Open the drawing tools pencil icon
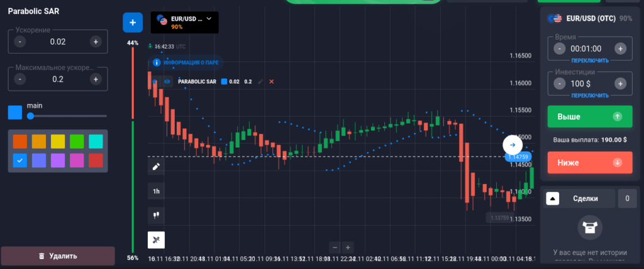 coord(156,166)
